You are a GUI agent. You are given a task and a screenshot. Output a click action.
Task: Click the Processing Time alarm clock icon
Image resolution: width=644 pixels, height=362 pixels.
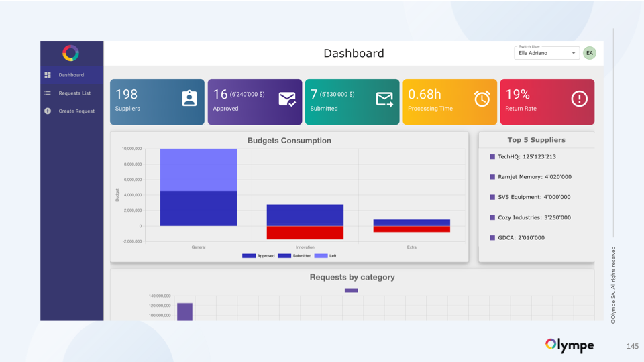(x=482, y=99)
